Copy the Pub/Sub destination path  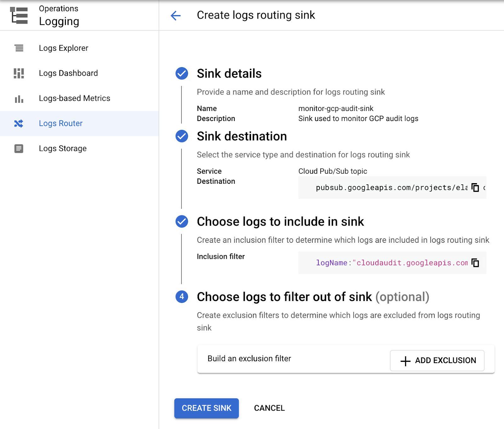pos(476,187)
